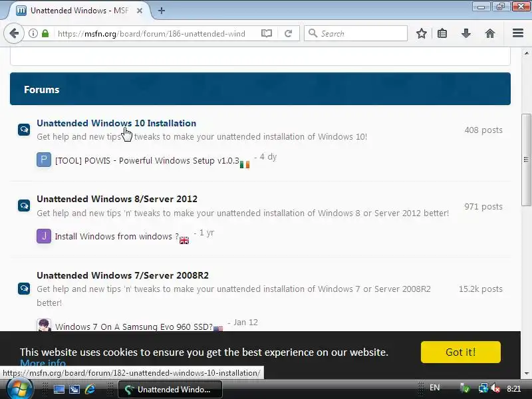
Task: Click scrollbar up arrow
Action: point(526,53)
